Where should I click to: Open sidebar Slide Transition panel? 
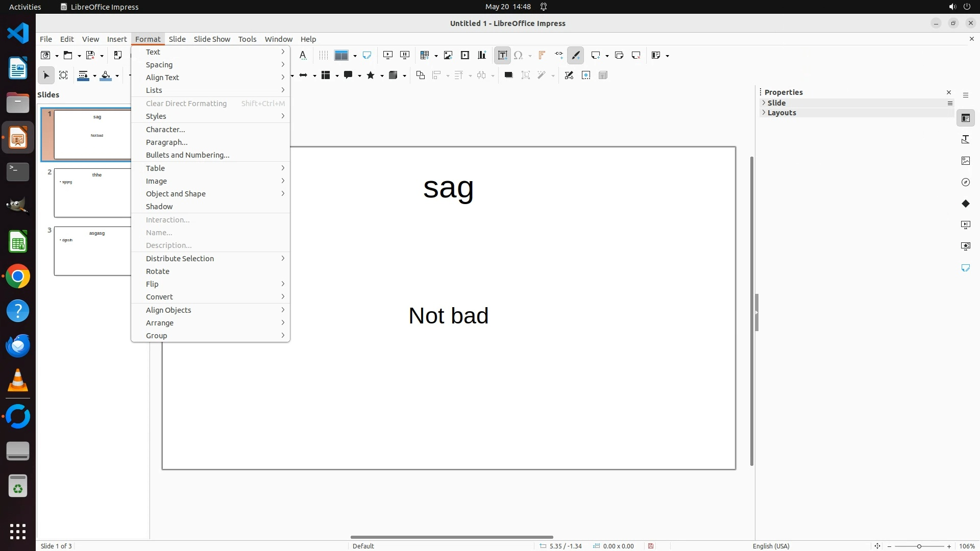pyautogui.click(x=965, y=225)
